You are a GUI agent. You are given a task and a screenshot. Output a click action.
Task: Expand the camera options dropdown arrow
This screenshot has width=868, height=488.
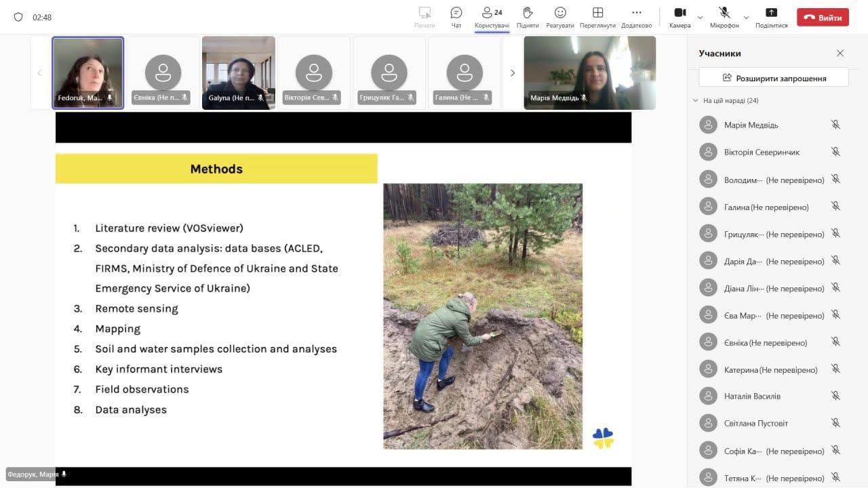coord(701,18)
